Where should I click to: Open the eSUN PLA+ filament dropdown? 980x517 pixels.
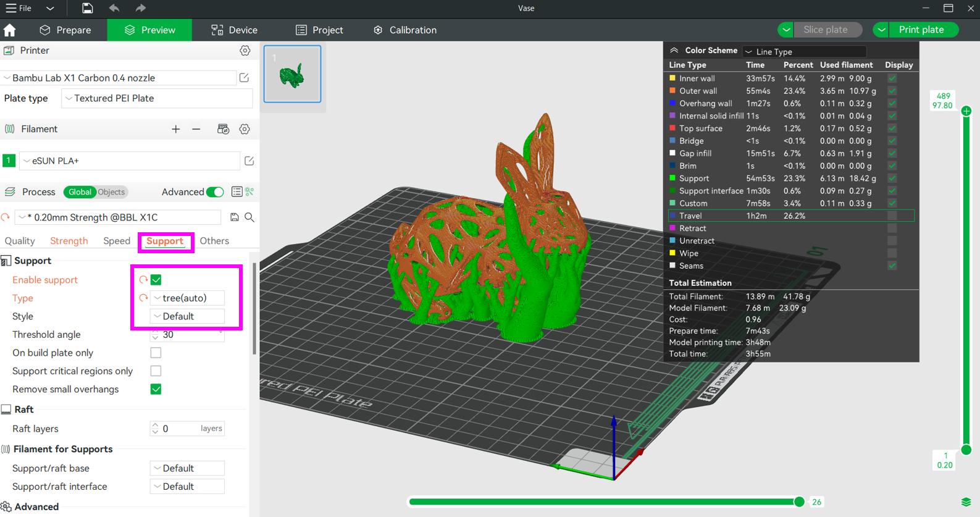tap(130, 161)
